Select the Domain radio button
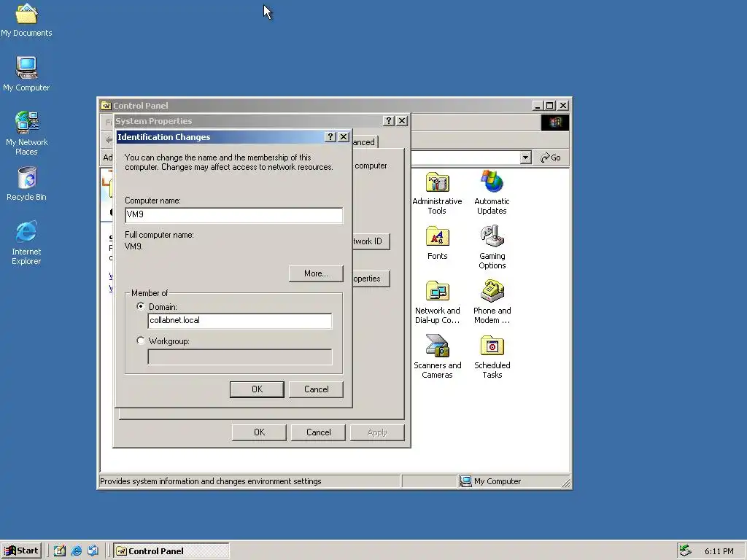This screenshot has width=747, height=560. [141, 306]
